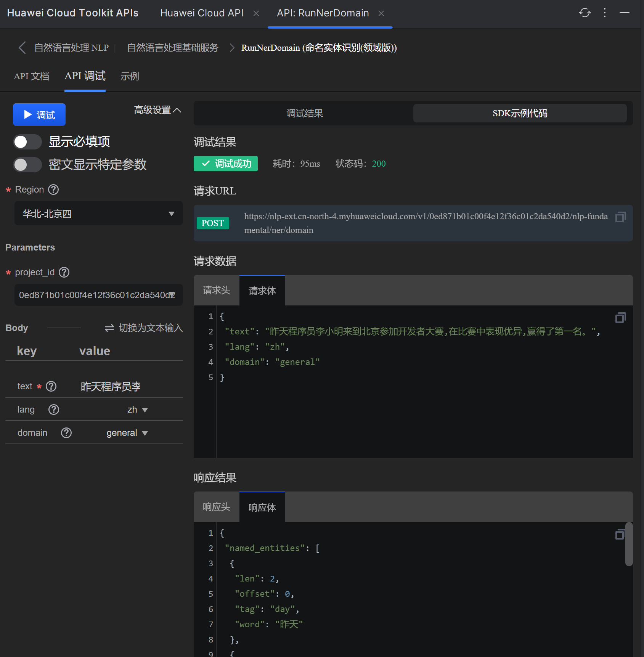Viewport: 644px width, 657px height.
Task: Click the RunNerDomain breadcrumb title
Action: (x=319, y=48)
